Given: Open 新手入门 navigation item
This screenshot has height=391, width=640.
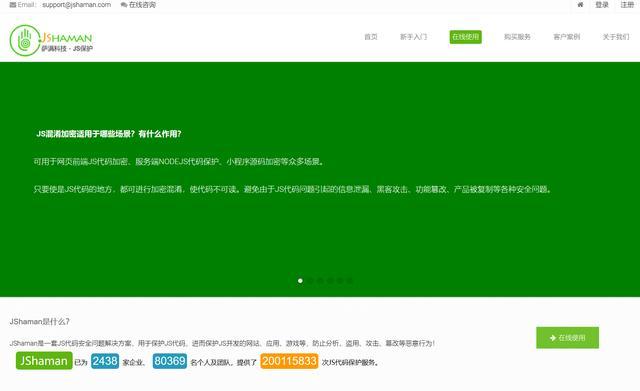Looking at the screenshot, I should [x=413, y=37].
